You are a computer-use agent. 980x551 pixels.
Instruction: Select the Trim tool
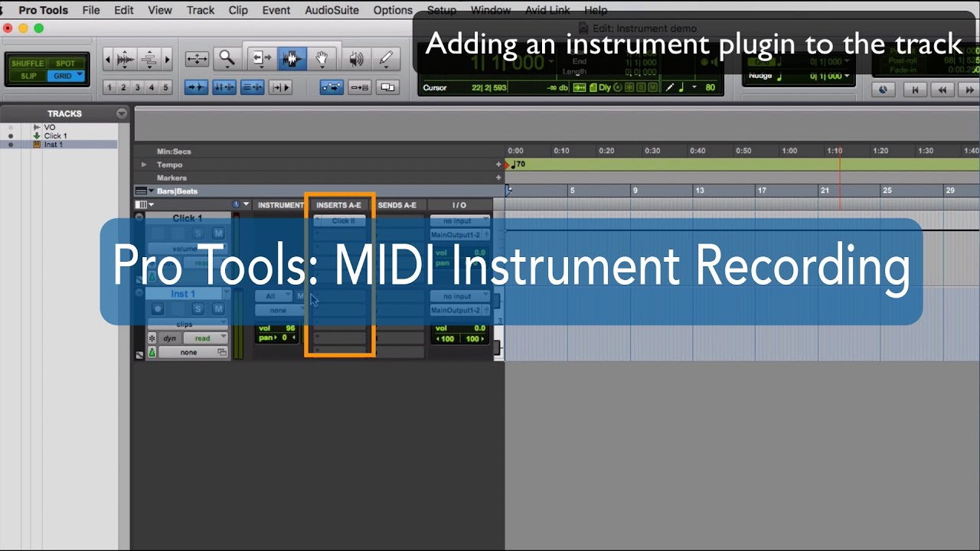click(262, 58)
